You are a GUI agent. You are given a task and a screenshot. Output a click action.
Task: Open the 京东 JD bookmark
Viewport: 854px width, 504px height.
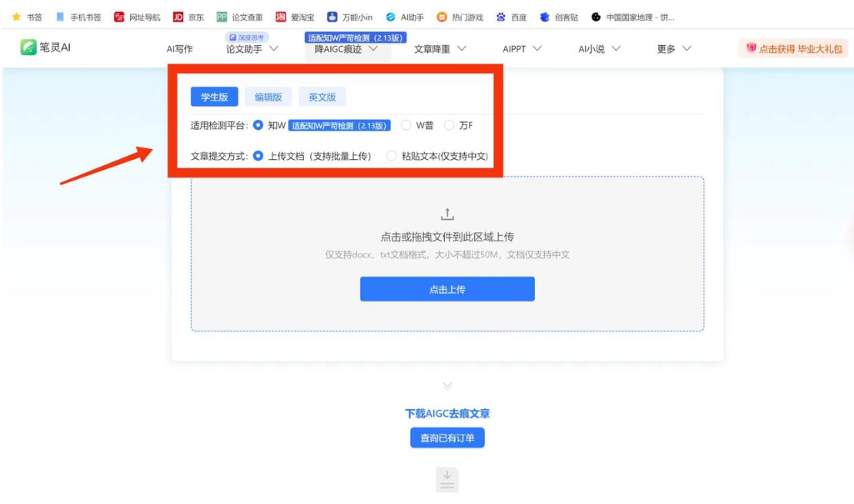[188, 17]
